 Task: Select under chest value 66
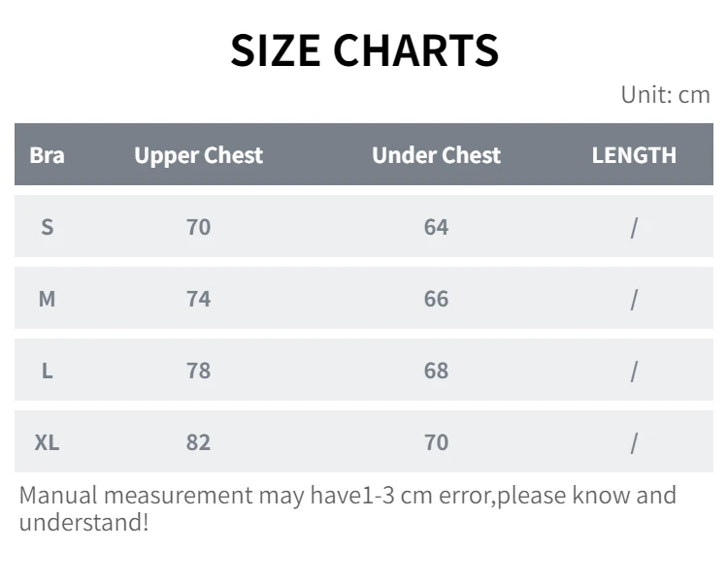(437, 299)
